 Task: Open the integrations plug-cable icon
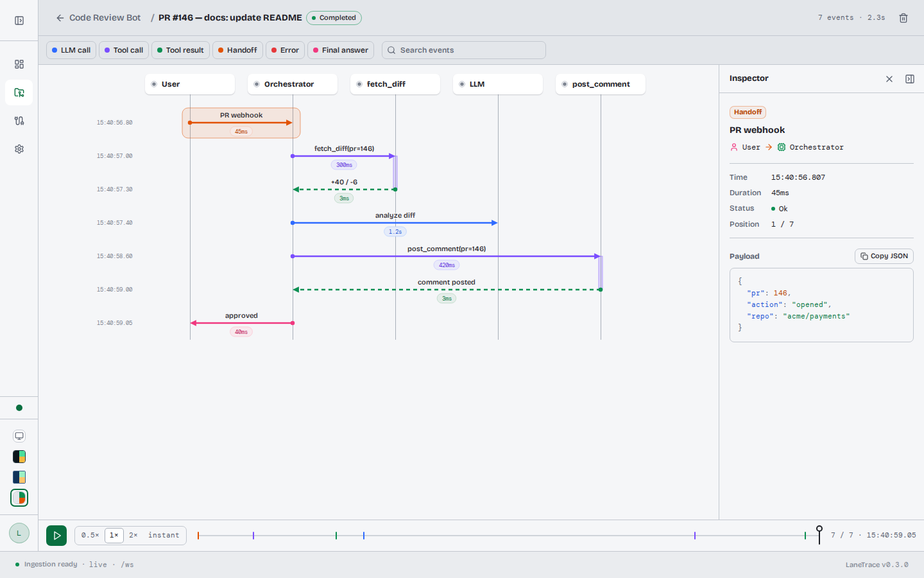[19, 121]
